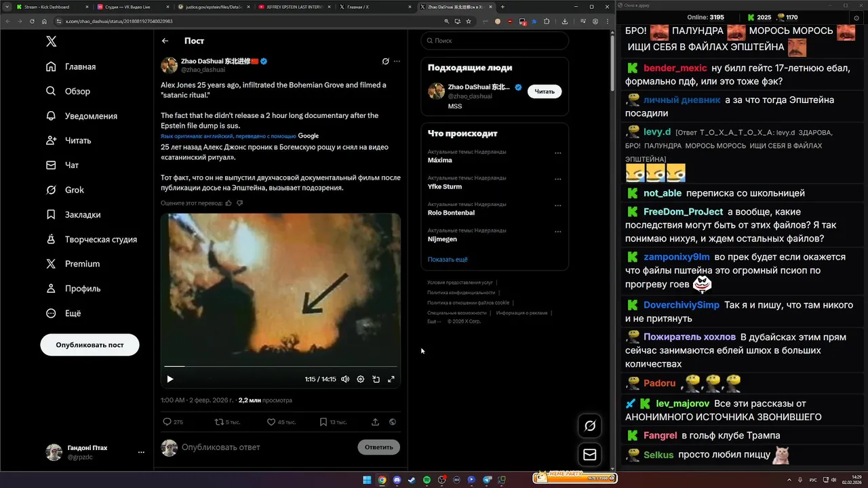
Task: Click bender_mexic username in chat
Action: coord(675,68)
